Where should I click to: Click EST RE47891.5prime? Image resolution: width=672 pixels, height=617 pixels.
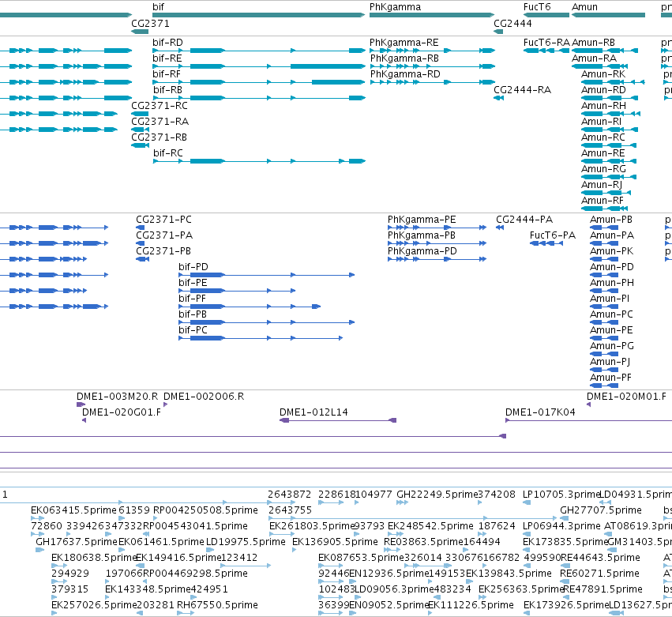pos(603,589)
